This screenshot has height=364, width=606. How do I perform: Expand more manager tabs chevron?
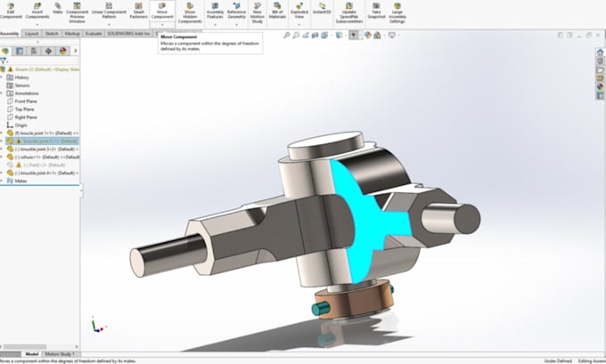[x=76, y=51]
